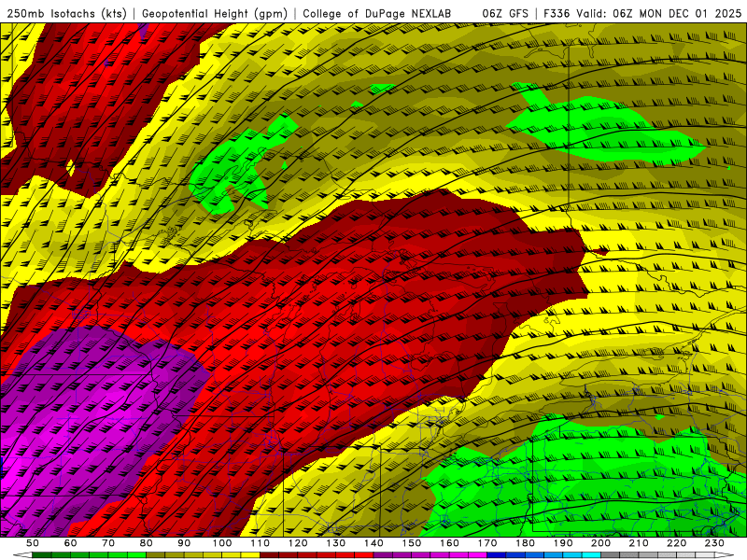This screenshot has width=747, height=560.
Task: Pick the bright yellow swatch just before 110
Action: click(250, 555)
